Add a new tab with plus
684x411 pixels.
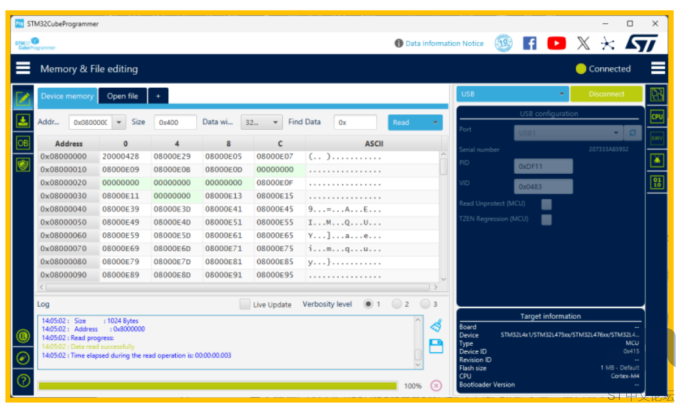tap(158, 96)
